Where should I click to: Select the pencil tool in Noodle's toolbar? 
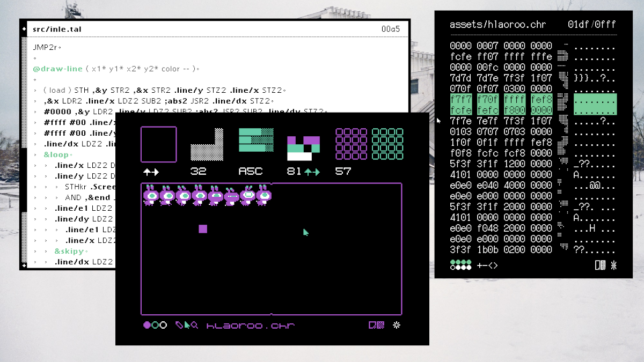click(178, 324)
